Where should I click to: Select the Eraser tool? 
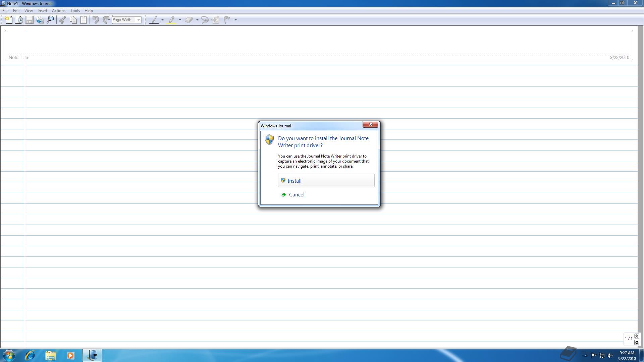[189, 20]
